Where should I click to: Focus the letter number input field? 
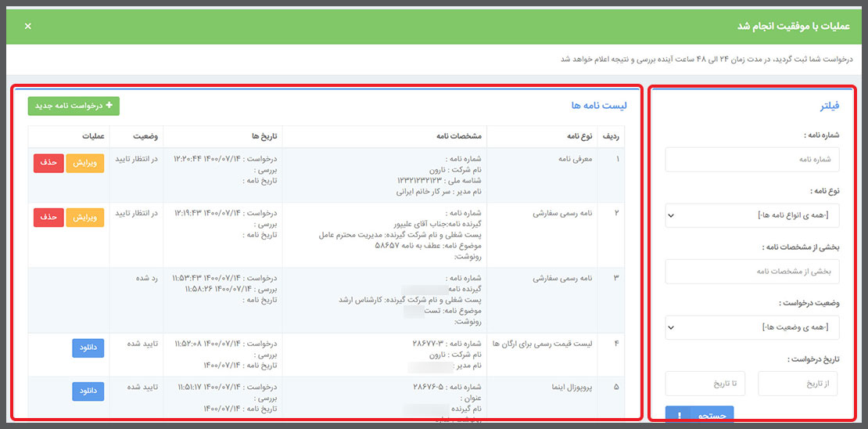751,160
